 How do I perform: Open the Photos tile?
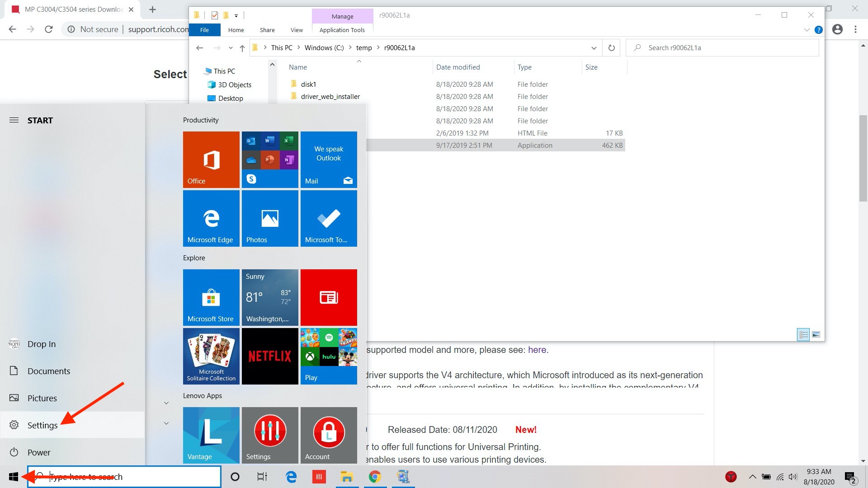(x=270, y=218)
